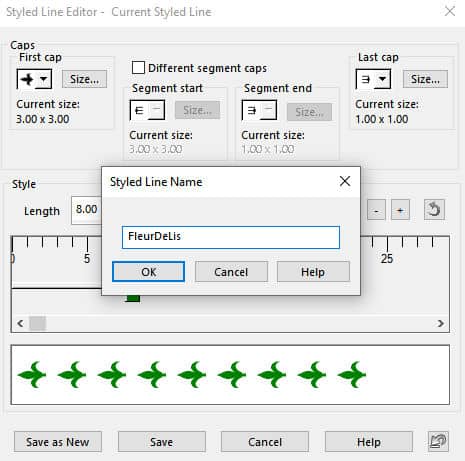Click the FleurDeLis name text field

(231, 237)
